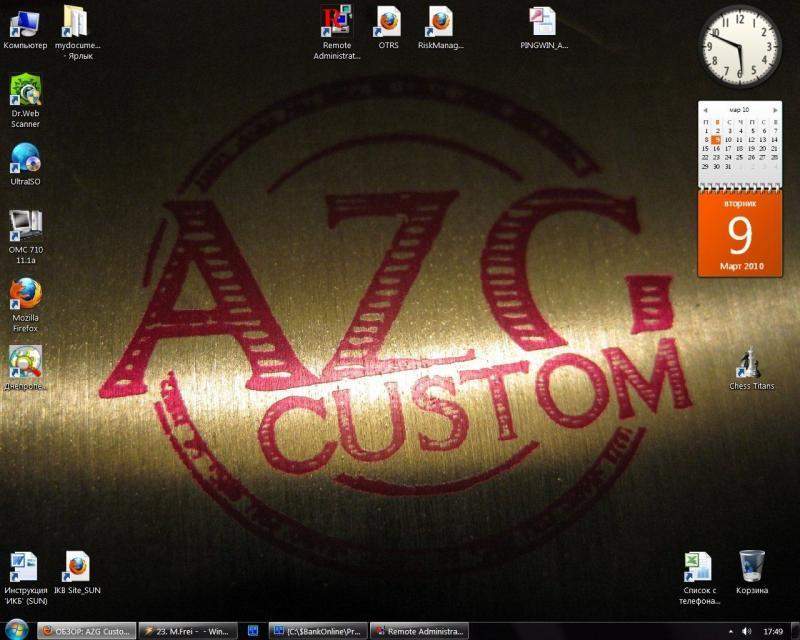Viewport: 800px width, 640px height.
Task: Switch to ОБЗОР: AZG Custo... taskbar window
Action: click(x=86, y=631)
